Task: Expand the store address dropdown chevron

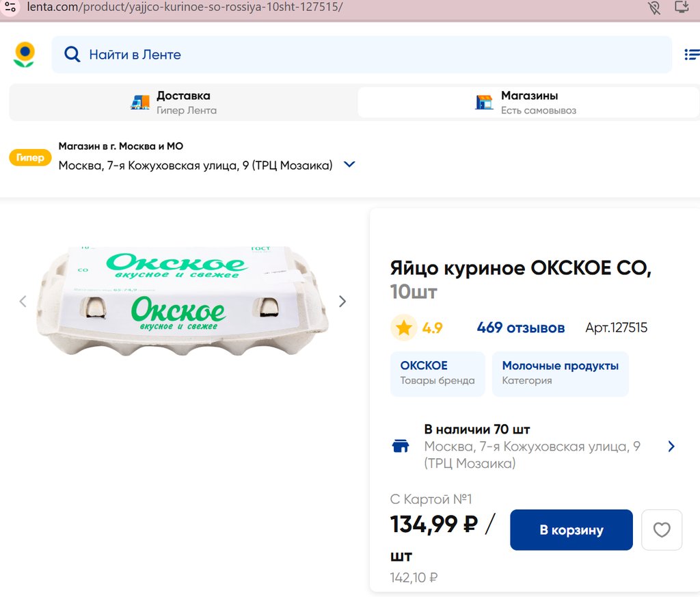Action: [349, 165]
